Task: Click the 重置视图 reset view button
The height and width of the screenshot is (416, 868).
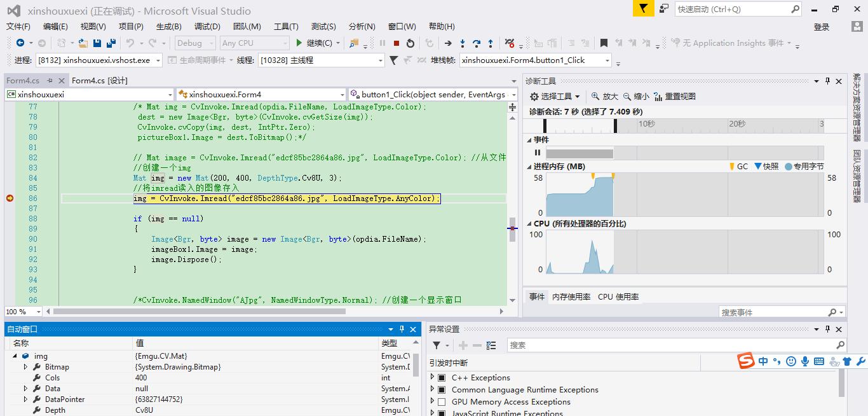Action: pyautogui.click(x=675, y=97)
